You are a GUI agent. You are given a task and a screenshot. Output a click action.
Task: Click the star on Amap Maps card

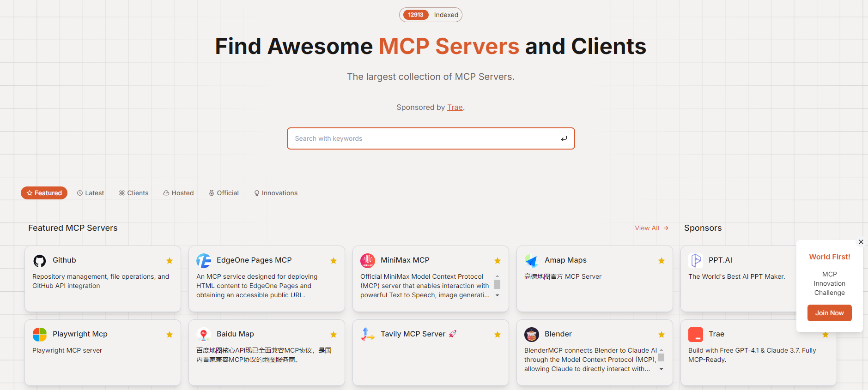coord(662,261)
